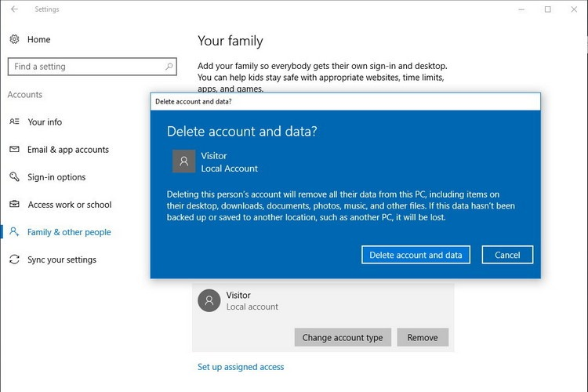Select Access work or school
Screen dimensions: 588x392
point(70,205)
